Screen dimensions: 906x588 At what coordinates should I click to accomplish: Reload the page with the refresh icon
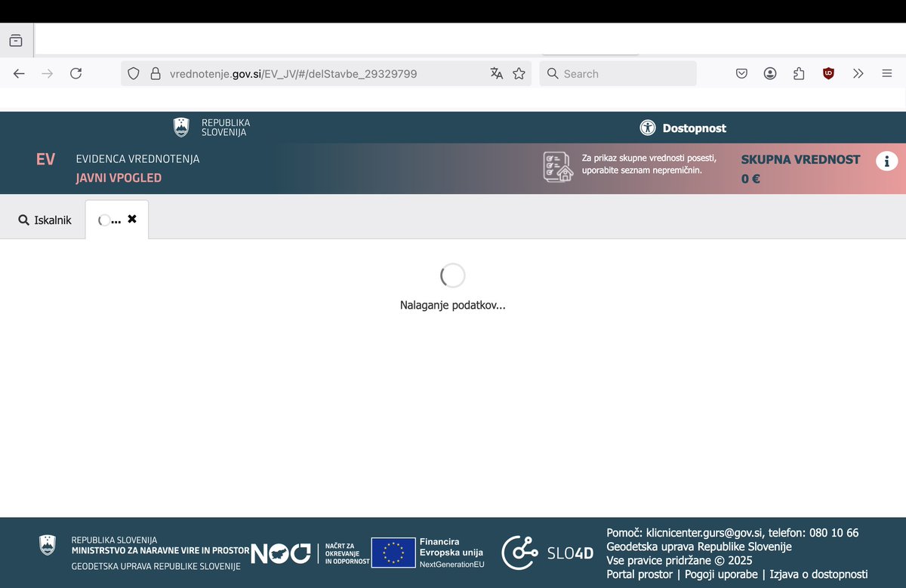(75, 73)
